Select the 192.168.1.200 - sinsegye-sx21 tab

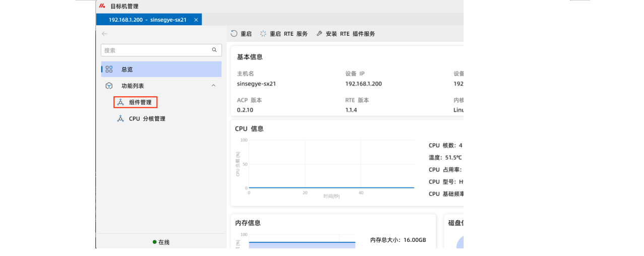(x=147, y=20)
